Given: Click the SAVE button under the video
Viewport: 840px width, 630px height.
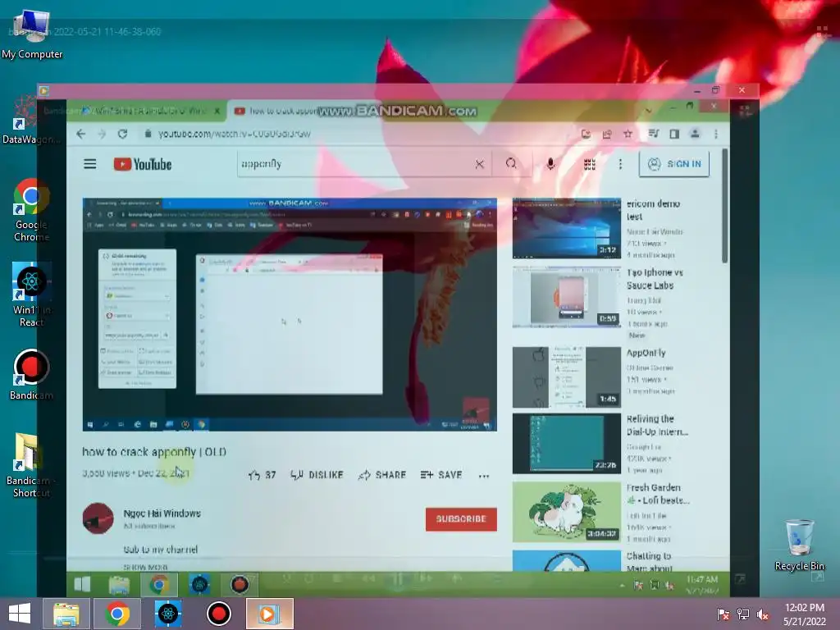Looking at the screenshot, I should pos(441,475).
